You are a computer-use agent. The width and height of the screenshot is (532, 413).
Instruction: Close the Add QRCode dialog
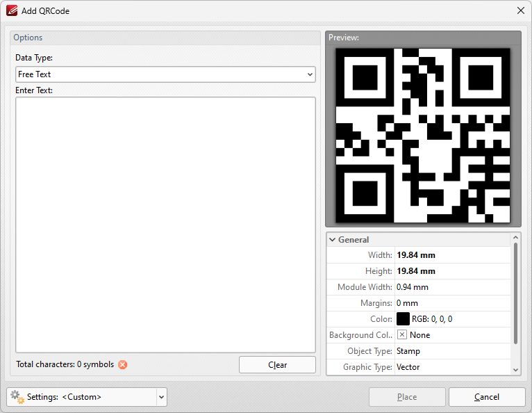[x=521, y=10]
